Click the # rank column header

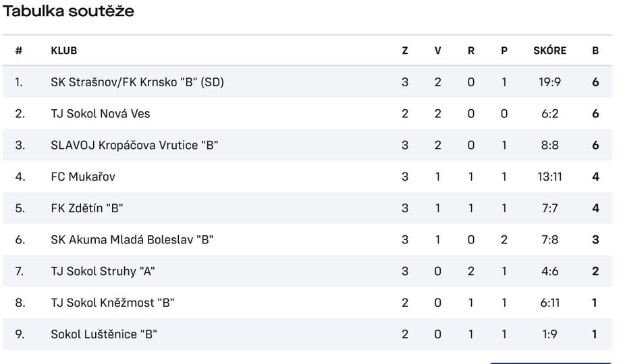19,51
